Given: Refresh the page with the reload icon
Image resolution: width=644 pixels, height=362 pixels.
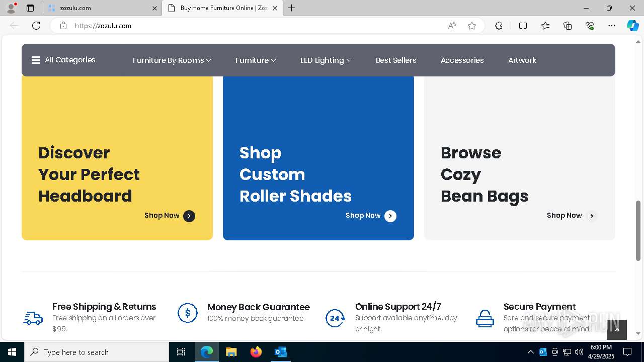Looking at the screenshot, I should tap(36, 26).
